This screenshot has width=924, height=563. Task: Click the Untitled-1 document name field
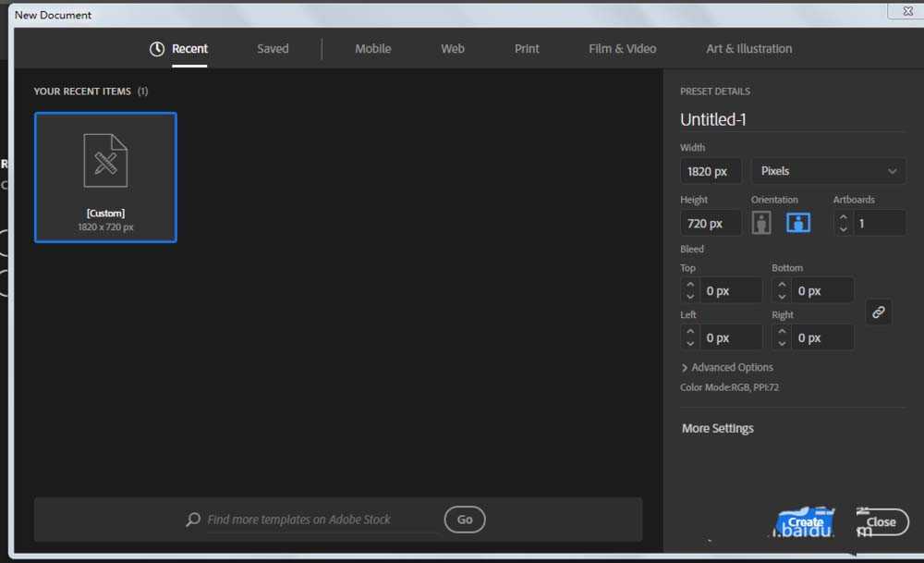point(791,119)
